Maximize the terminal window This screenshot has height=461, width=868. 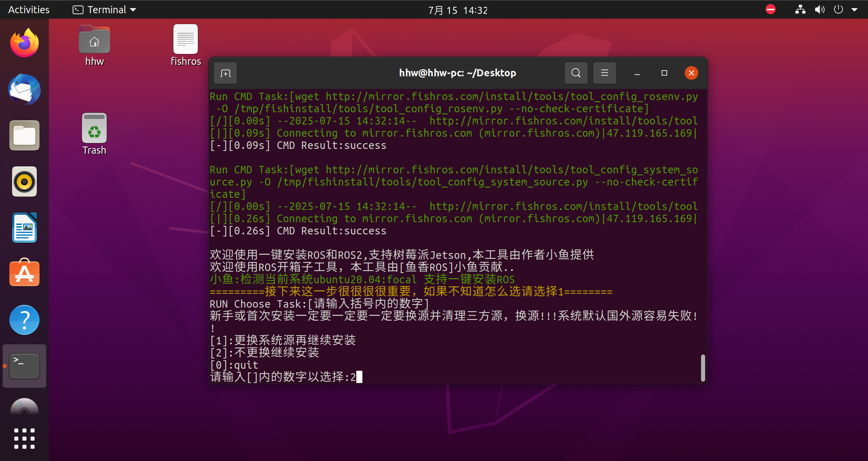point(664,73)
